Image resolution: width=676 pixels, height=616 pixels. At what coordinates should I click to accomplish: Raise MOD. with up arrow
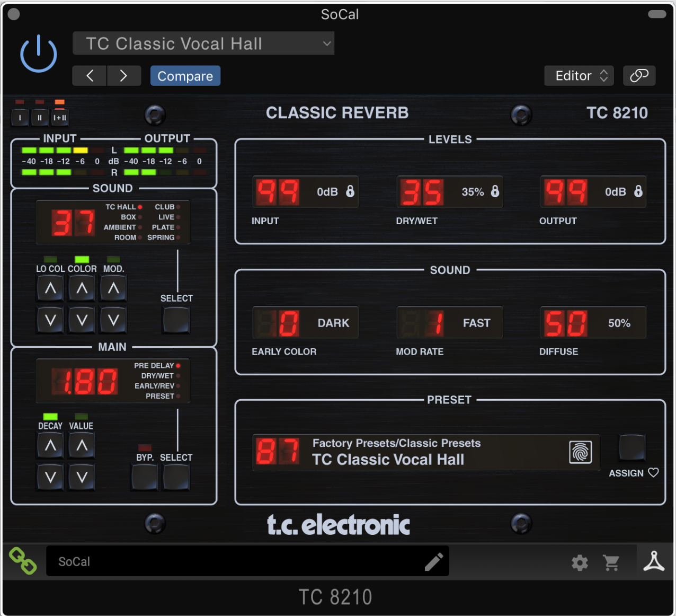pyautogui.click(x=113, y=289)
